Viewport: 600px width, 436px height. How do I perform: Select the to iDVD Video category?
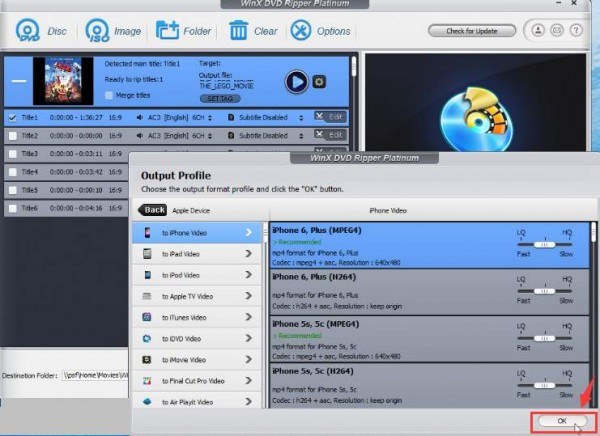pyautogui.click(x=197, y=338)
